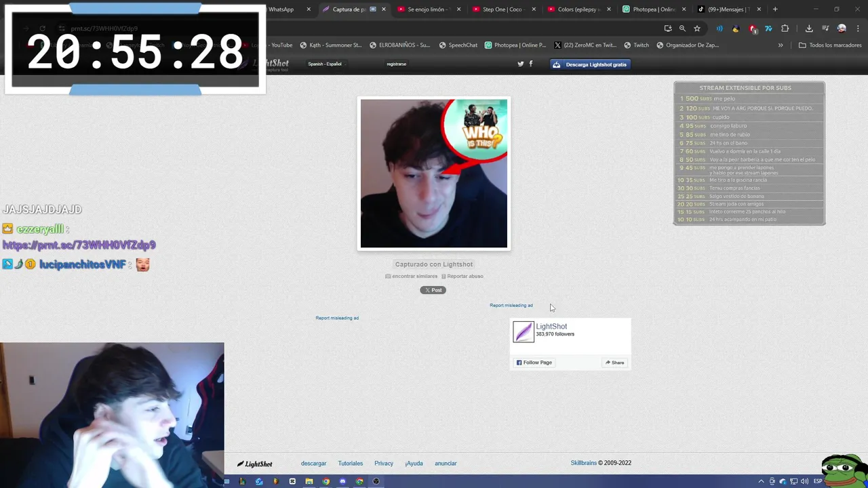Click the volume speaker icon in system tray
Screen dimensions: 868x488
pyautogui.click(x=804, y=481)
